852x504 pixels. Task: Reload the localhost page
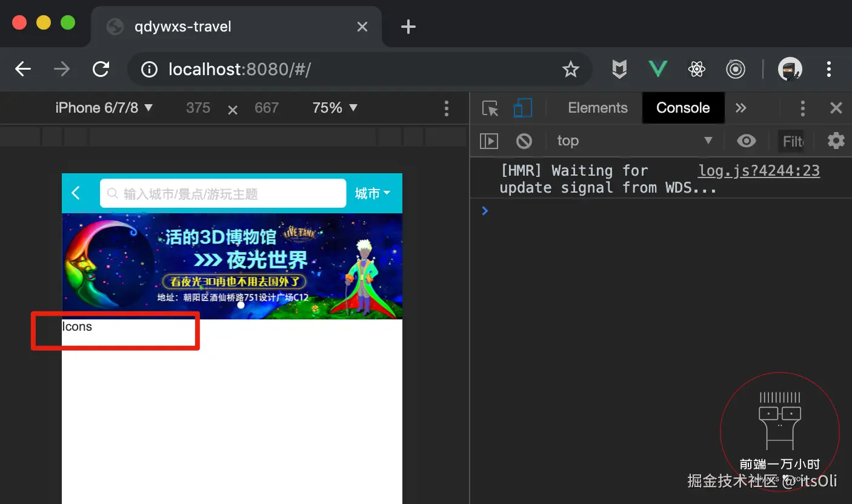[x=101, y=70]
